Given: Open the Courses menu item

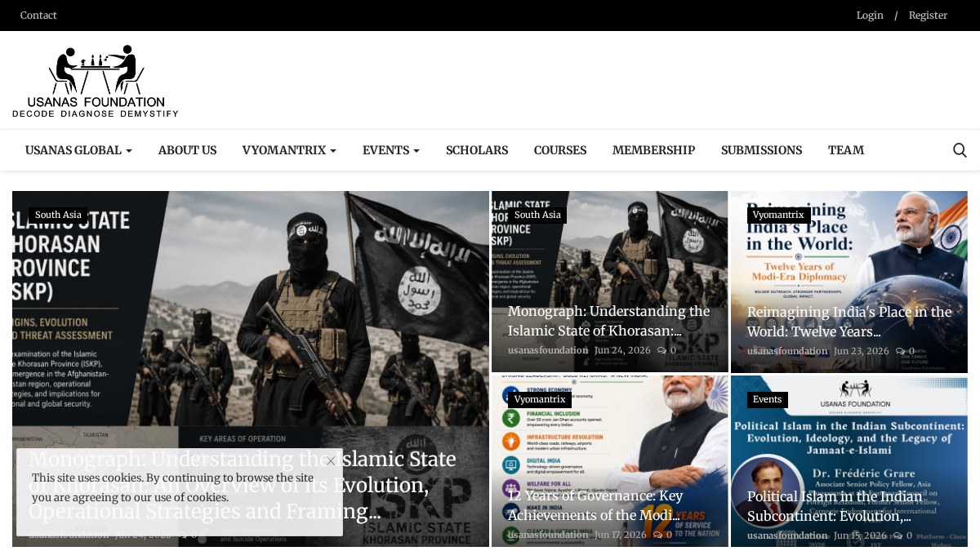Looking at the screenshot, I should tap(560, 150).
